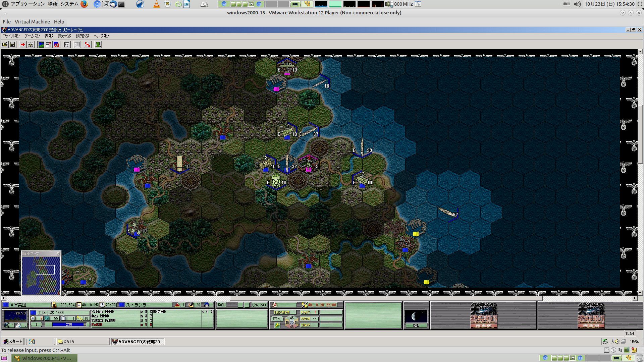Click the floppy disk save icon
The height and width of the screenshot is (362, 644).
pyautogui.click(x=12, y=45)
